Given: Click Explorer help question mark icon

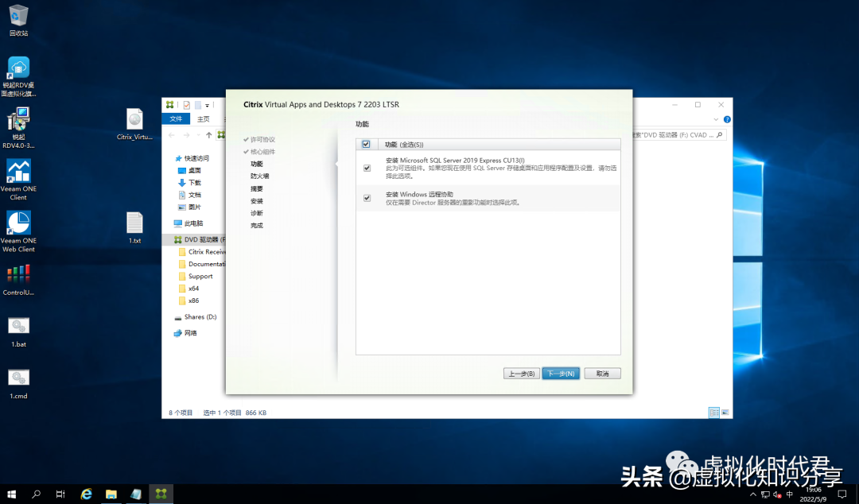Looking at the screenshot, I should (727, 119).
